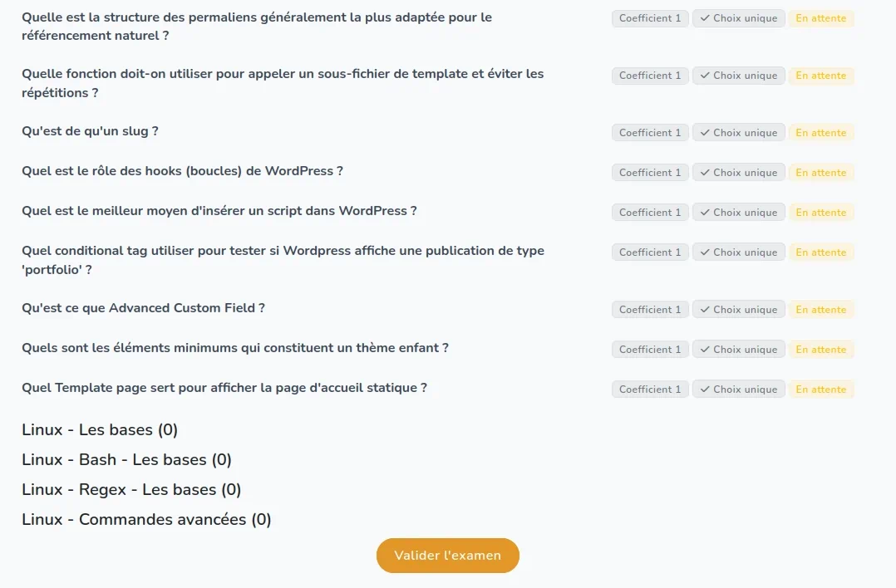Expand Linux - Bash - Les bases section
The width and height of the screenshot is (896, 588).
pyautogui.click(x=126, y=460)
